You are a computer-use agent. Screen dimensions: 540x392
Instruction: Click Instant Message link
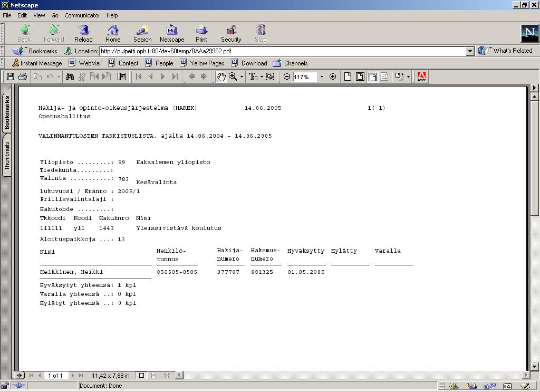click(37, 63)
